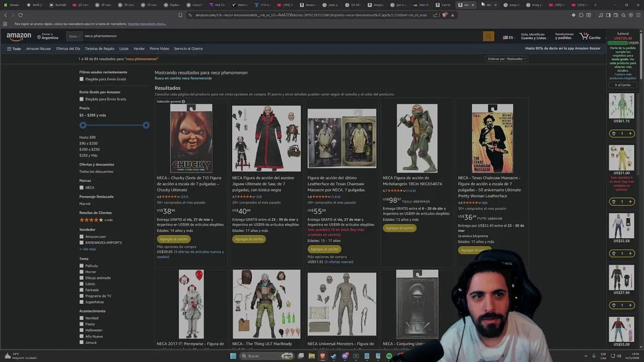Select Hasta $90 price filter
This screenshot has height=362, width=644.
(x=87, y=137)
